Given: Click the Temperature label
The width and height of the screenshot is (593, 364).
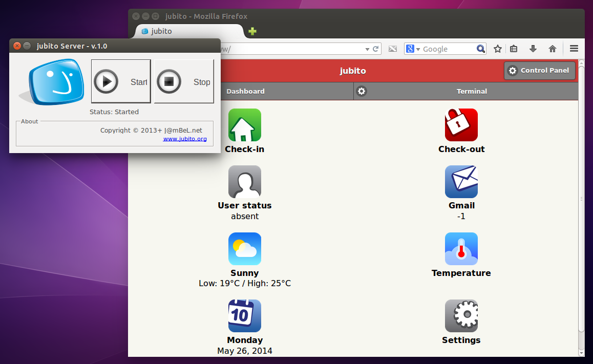Looking at the screenshot, I should tap(461, 273).
